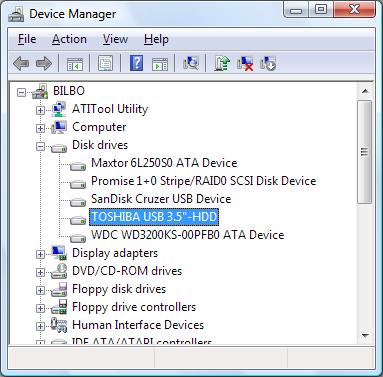Viewport: 383px width, 377px height.
Task: Click the Human Interface Devices icon
Action: pos(59,325)
